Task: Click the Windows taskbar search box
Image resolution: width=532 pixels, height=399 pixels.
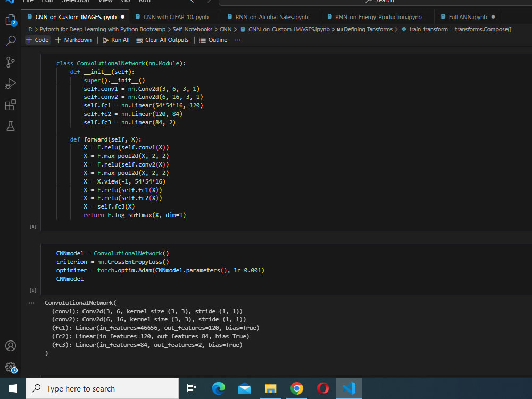Action: tap(102, 388)
